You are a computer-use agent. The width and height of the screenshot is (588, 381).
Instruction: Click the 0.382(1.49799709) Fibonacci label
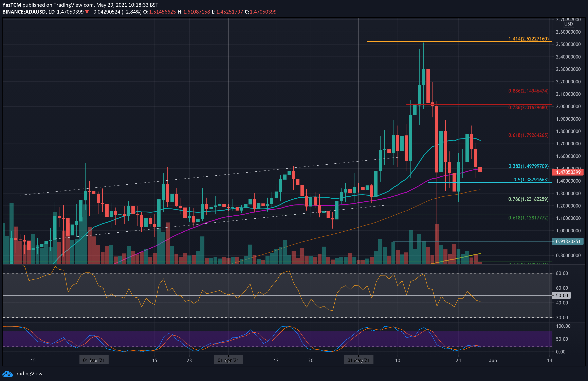pyautogui.click(x=529, y=166)
